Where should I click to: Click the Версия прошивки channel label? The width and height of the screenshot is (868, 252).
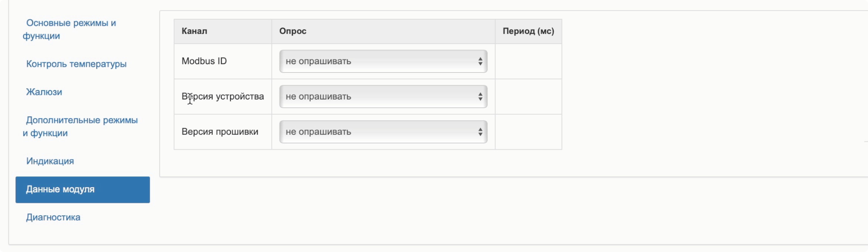220,132
